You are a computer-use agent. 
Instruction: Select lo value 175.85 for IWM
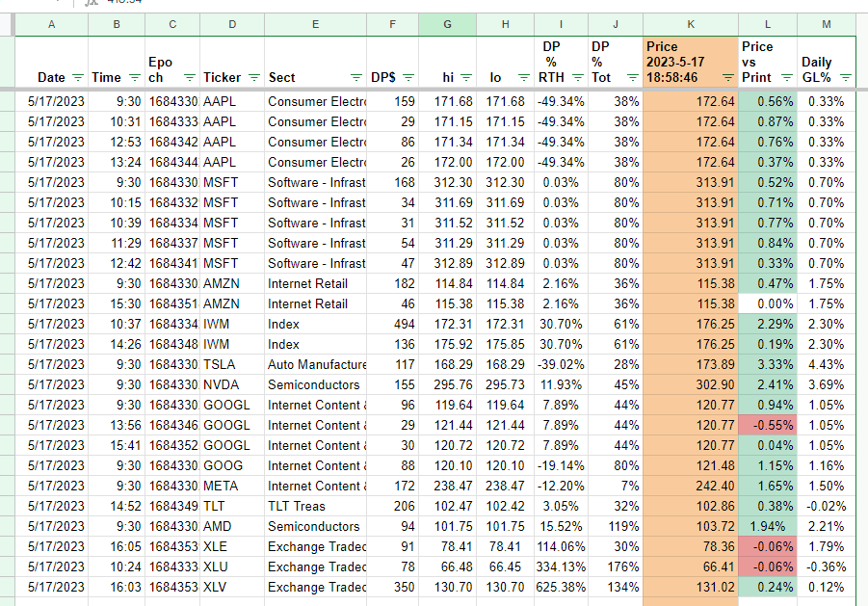[505, 344]
